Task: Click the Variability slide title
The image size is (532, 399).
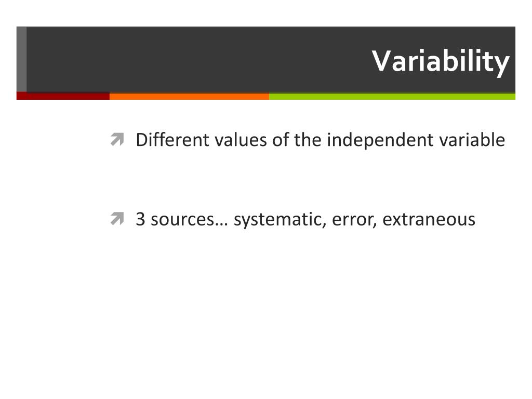Action: [441, 62]
